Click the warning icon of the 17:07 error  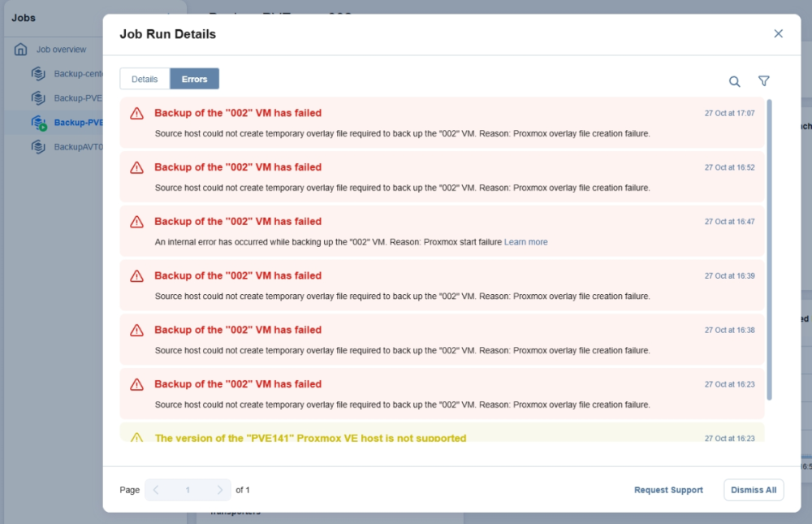136,114
